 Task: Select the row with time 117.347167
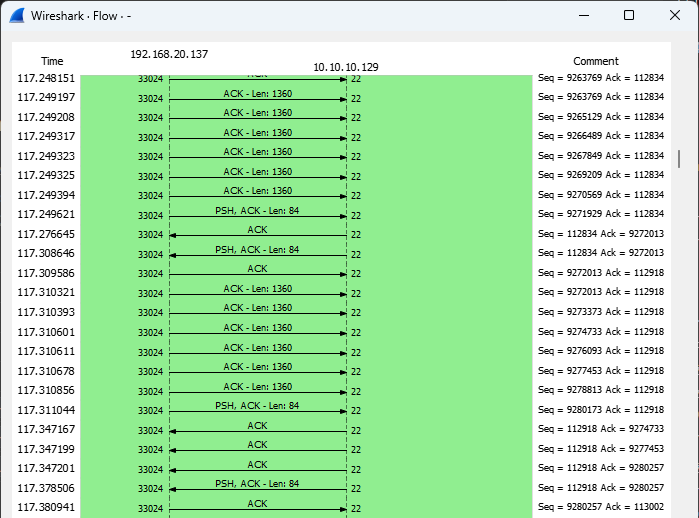tap(341, 429)
